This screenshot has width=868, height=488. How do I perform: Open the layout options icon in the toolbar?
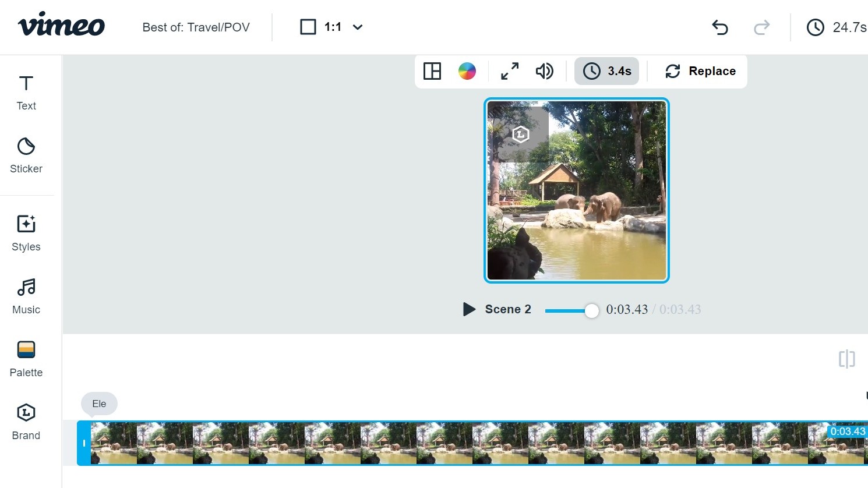click(x=432, y=71)
